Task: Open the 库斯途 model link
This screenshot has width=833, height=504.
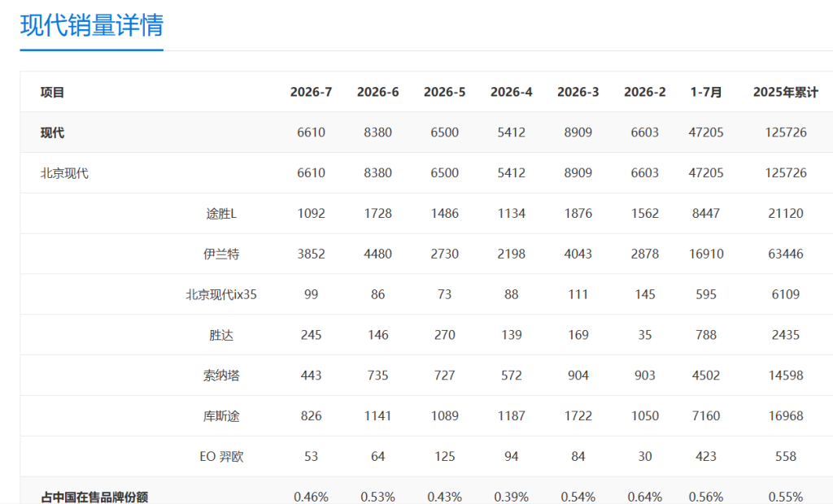Action: coord(221,416)
